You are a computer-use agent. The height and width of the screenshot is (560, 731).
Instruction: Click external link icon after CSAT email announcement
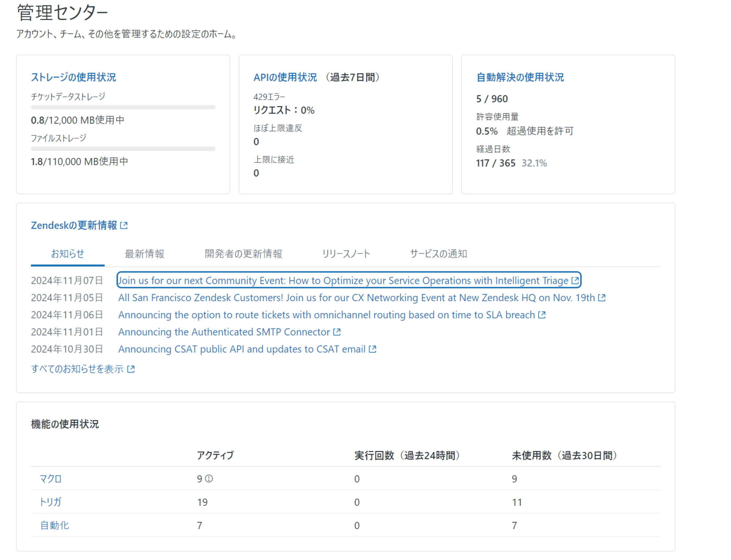click(x=372, y=349)
